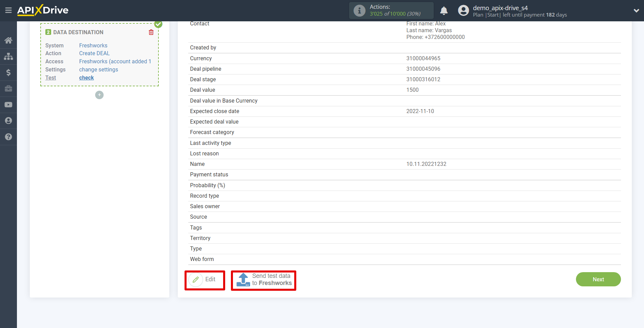Click the Sales owner row label
Screen dimensions: 644x328
click(x=205, y=206)
